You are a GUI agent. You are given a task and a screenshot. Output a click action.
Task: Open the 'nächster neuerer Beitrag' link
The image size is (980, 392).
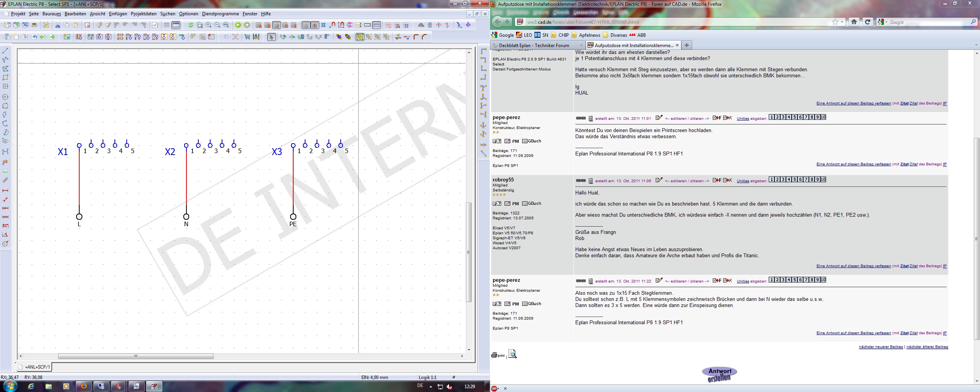881,347
